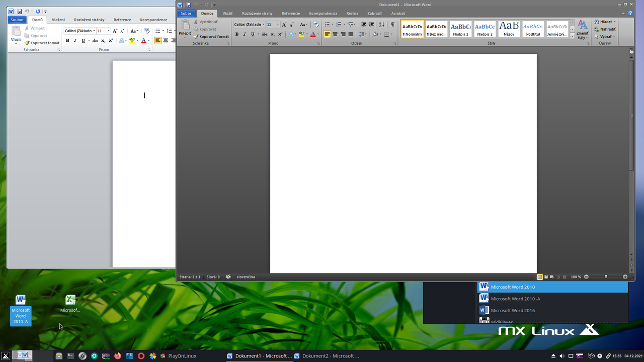Screen dimensions: 644x362
Task: Click Vložit paste icon in background Word window
Action: (x=16, y=31)
